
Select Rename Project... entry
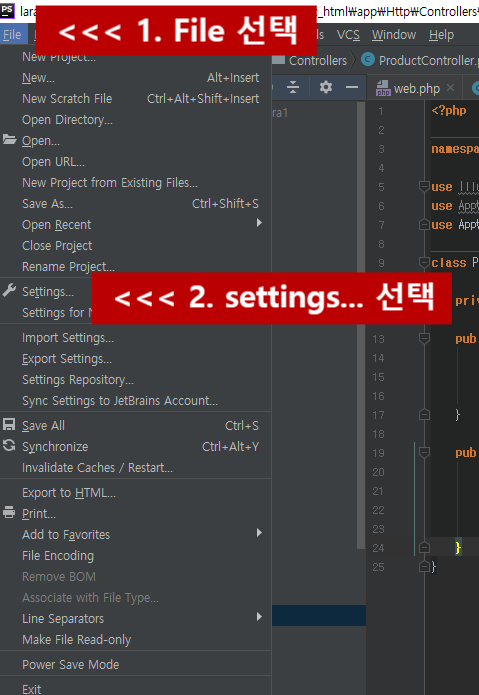coord(136,267)
